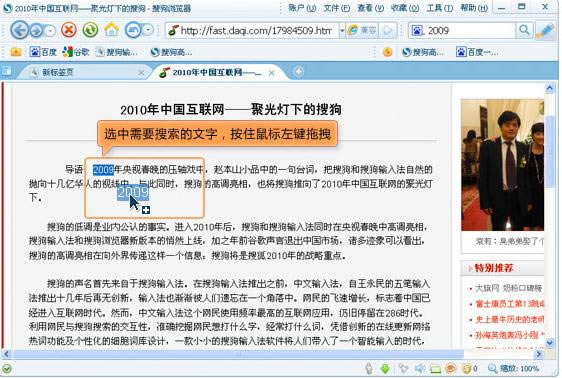Open the closed-pages dropdown beside undo icon

(x=148, y=30)
